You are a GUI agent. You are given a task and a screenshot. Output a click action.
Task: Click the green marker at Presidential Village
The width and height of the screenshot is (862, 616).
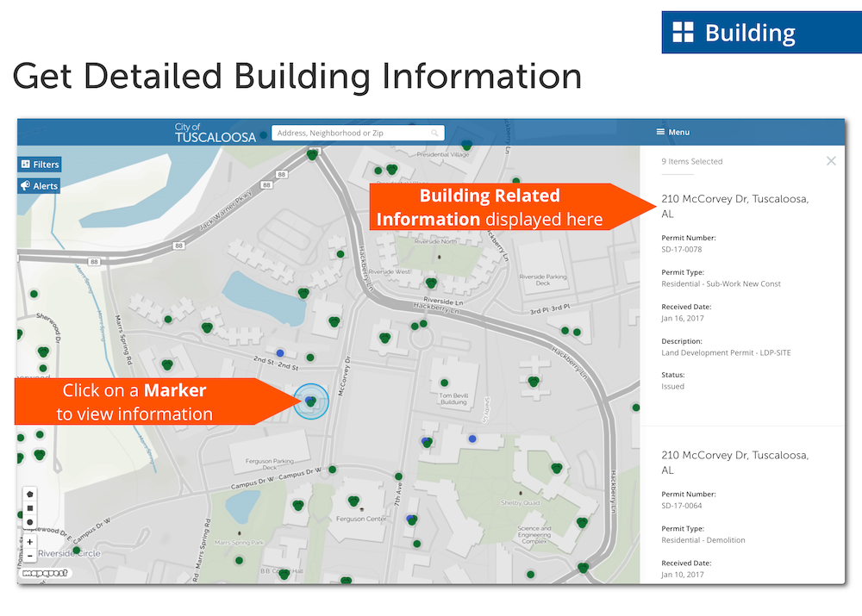click(x=466, y=145)
